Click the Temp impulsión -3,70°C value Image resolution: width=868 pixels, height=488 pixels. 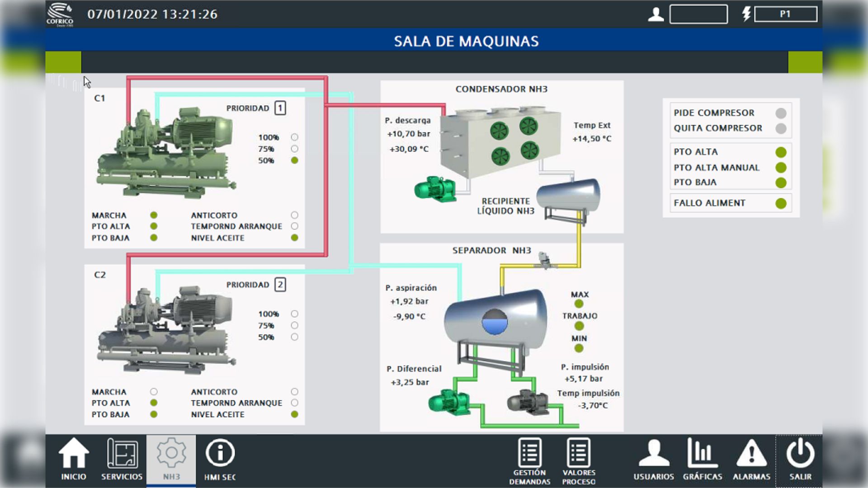pos(593,406)
